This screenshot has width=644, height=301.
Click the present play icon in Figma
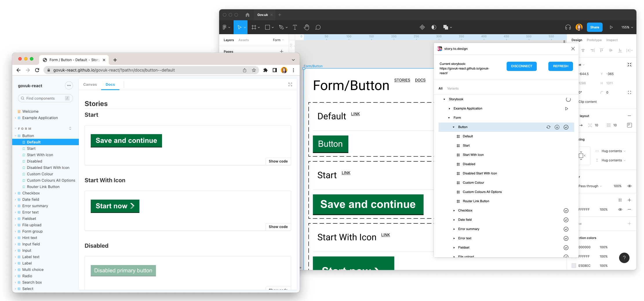tap(611, 27)
